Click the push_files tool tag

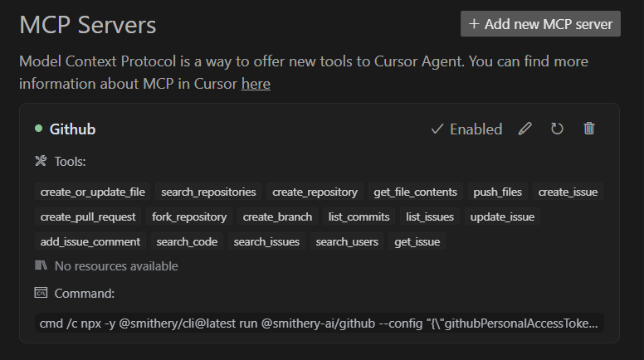point(497,192)
